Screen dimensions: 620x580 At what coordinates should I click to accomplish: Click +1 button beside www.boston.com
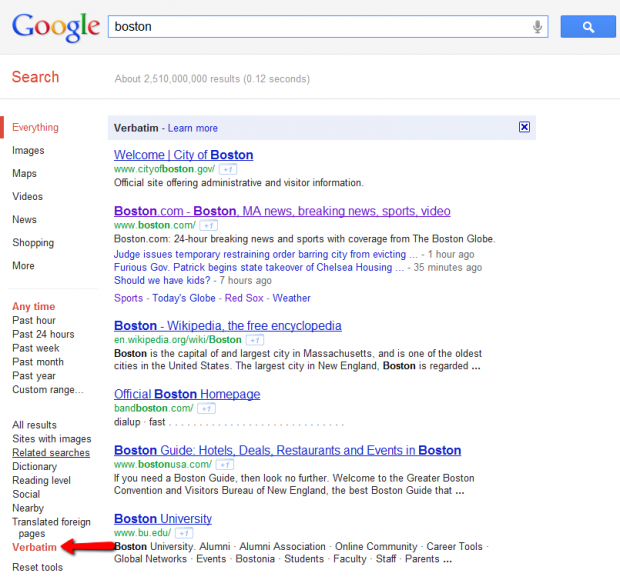coord(208,225)
